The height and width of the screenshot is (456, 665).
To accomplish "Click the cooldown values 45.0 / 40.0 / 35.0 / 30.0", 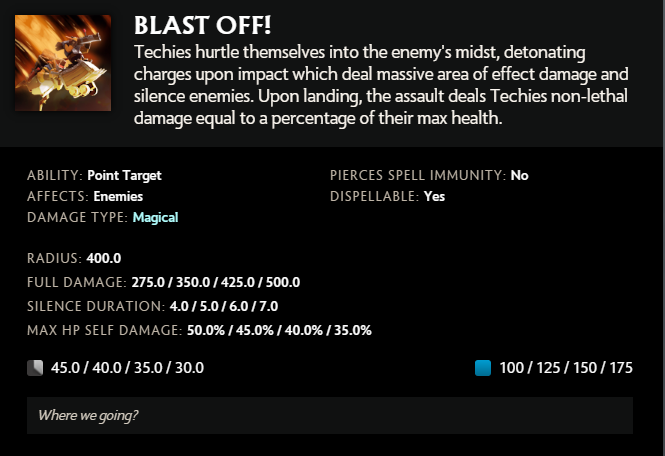I will [127, 368].
